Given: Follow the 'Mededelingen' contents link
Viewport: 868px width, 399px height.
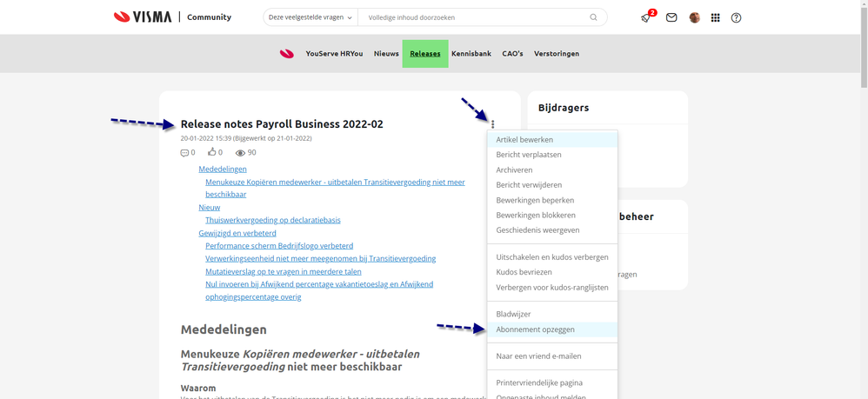Looking at the screenshot, I should click(x=223, y=169).
